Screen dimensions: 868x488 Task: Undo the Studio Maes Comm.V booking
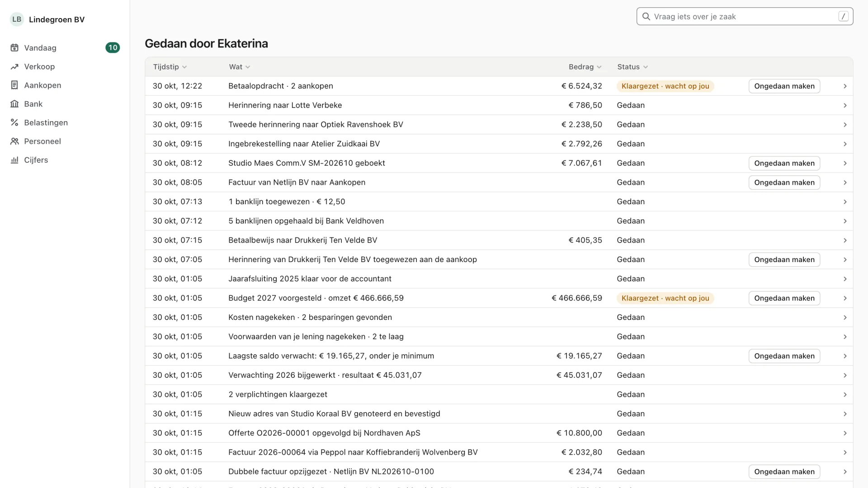tap(784, 163)
